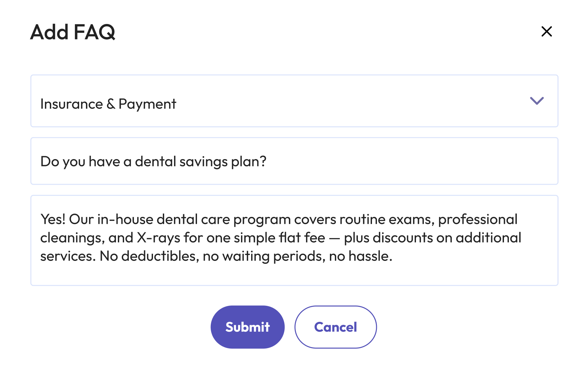Viewport: 588px width, 378px height.
Task: Click the X icon in the dialog header
Action: [x=547, y=31]
